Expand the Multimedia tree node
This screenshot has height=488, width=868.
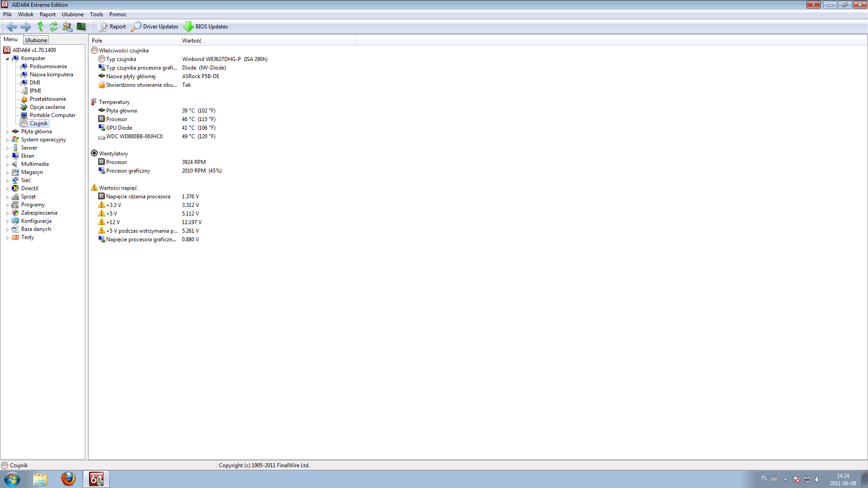7,164
